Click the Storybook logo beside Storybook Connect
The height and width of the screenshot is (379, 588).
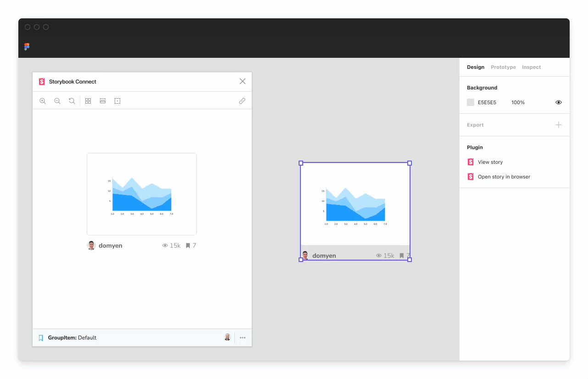click(x=42, y=81)
